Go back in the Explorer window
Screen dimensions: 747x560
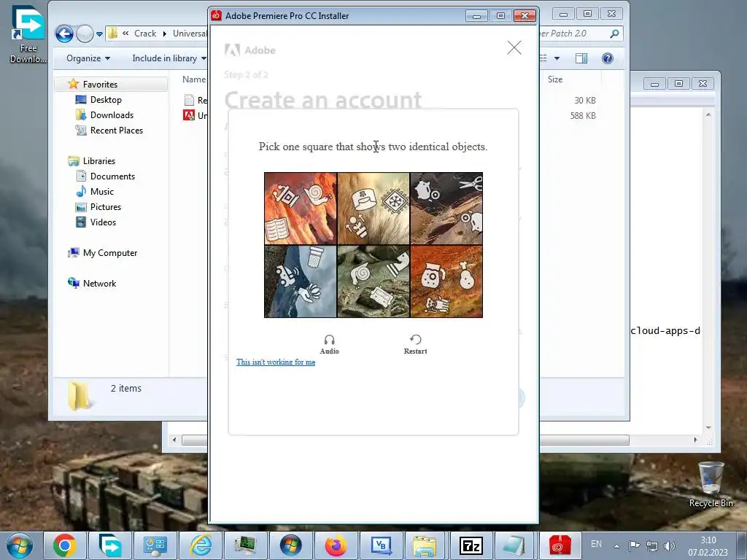click(64, 34)
